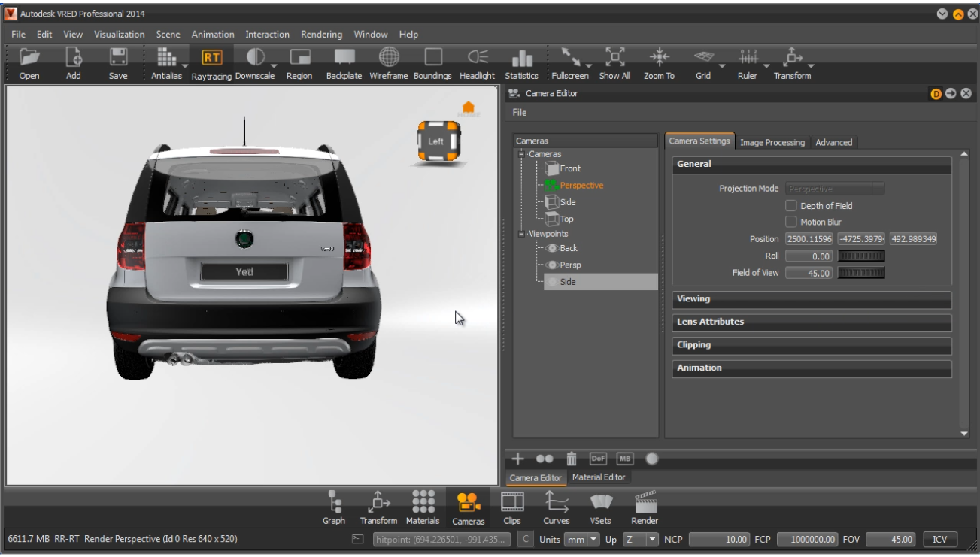Screen dimensions: 980x557
Task: Collapse the Cameras tree node
Action: coord(521,154)
